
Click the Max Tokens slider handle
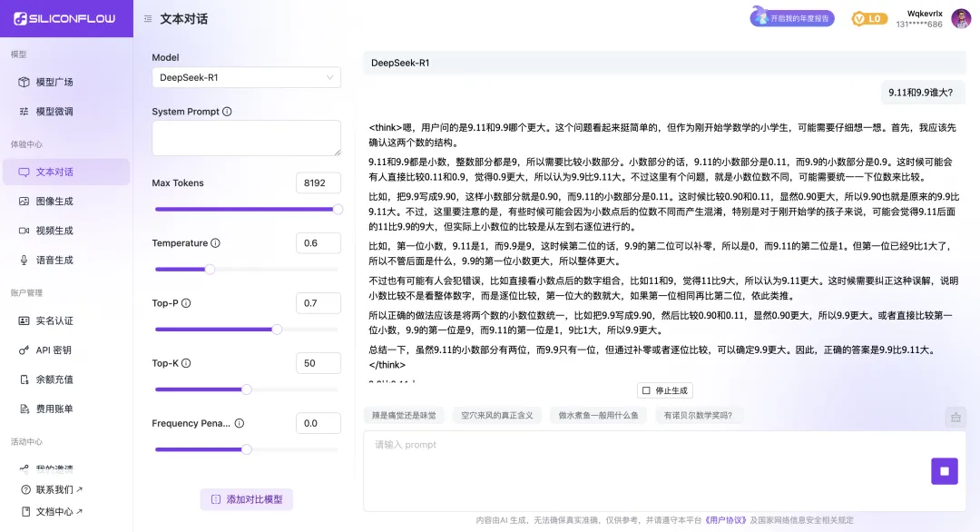[338, 210]
